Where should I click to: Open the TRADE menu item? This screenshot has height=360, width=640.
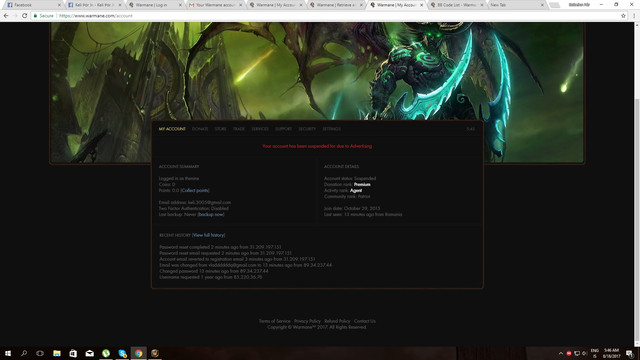[x=239, y=129]
